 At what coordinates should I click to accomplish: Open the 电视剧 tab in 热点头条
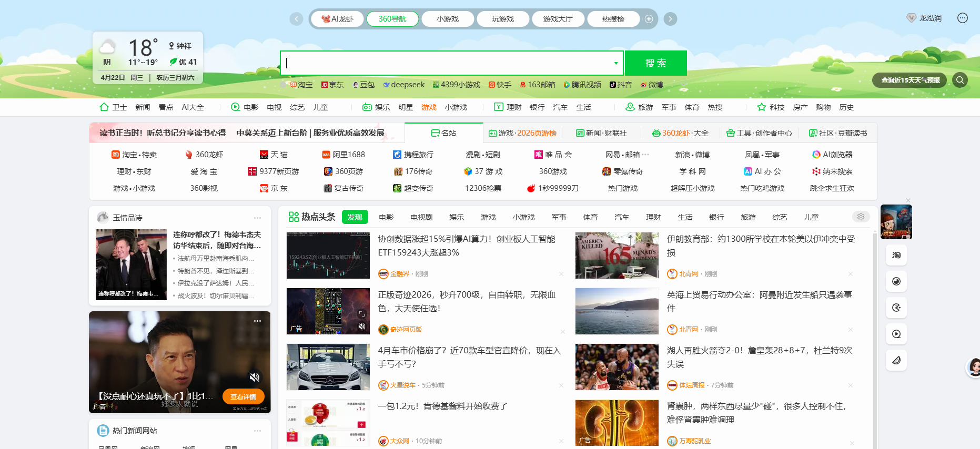pyautogui.click(x=421, y=217)
